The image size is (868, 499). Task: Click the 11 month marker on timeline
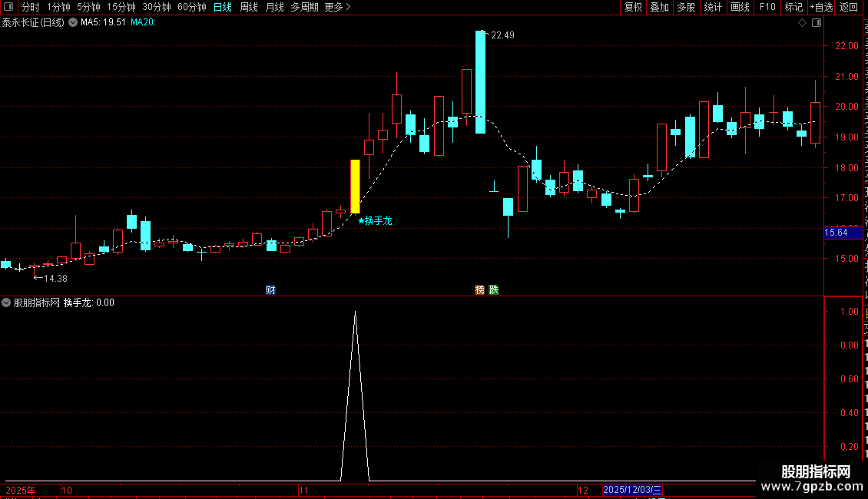(x=304, y=490)
